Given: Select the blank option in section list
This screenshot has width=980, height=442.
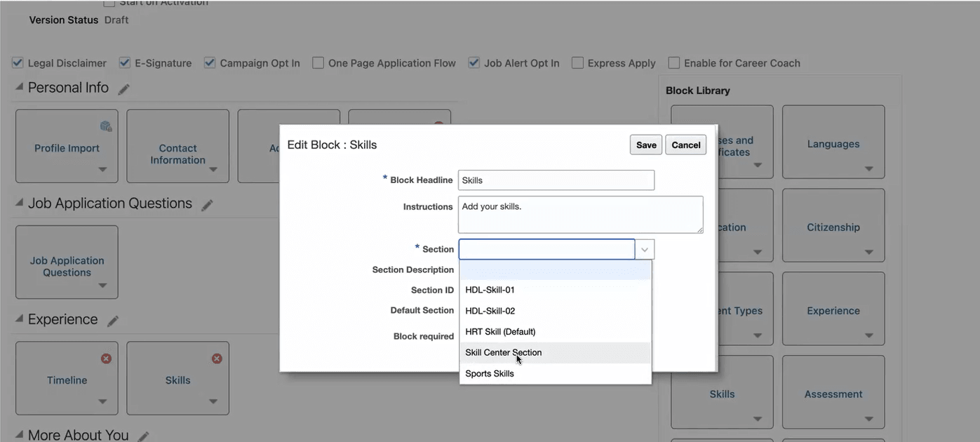Looking at the screenshot, I should [x=556, y=270].
